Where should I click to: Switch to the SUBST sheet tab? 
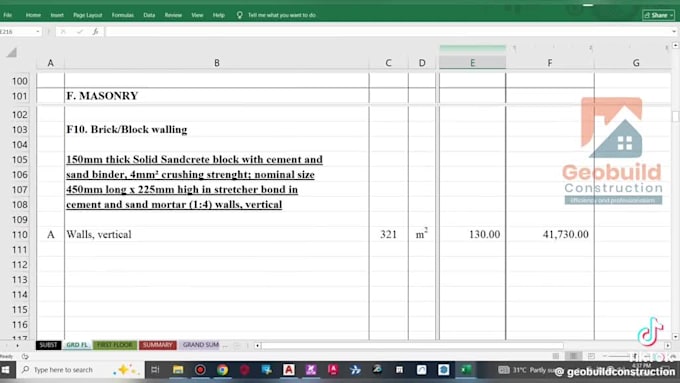point(48,345)
